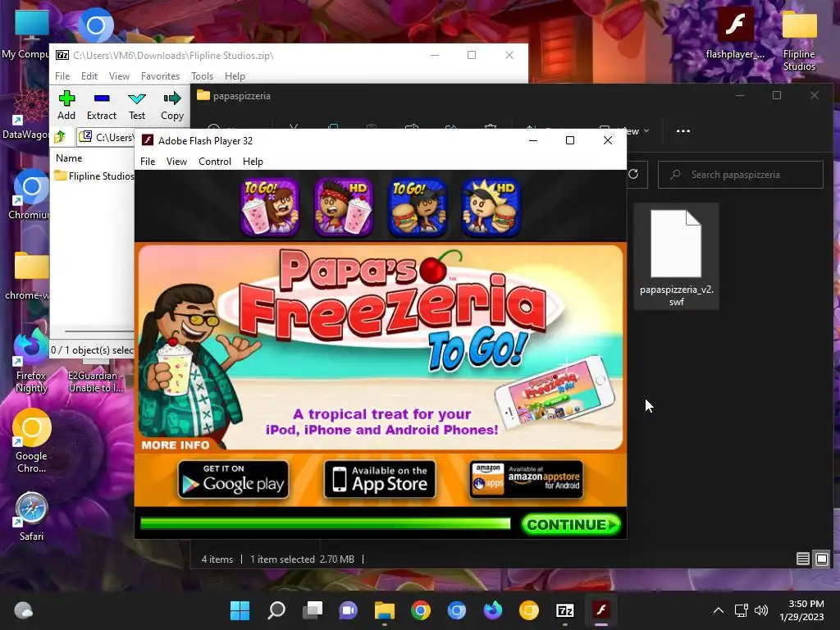Open the 7-Zip Edit menu
The image size is (840, 630).
click(89, 76)
